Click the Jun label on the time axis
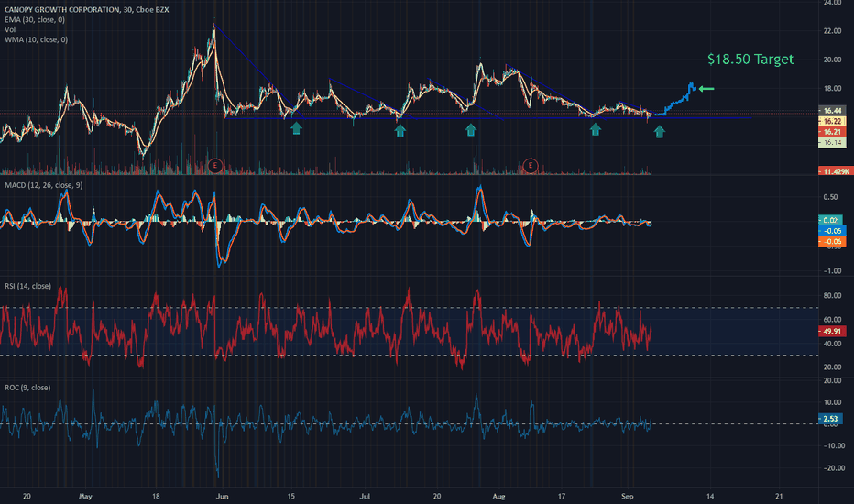The width and height of the screenshot is (854, 504). pos(222,497)
